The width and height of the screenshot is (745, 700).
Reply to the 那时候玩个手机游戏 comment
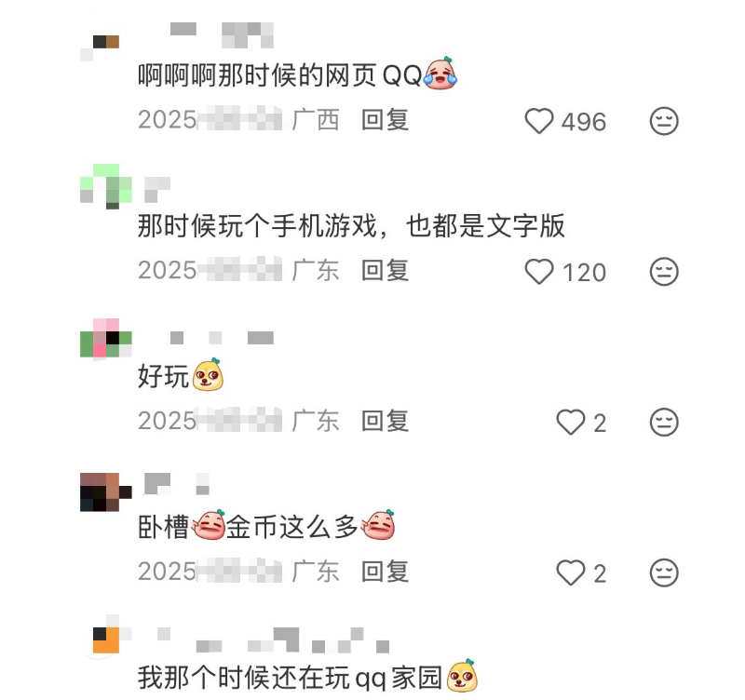[x=385, y=270]
